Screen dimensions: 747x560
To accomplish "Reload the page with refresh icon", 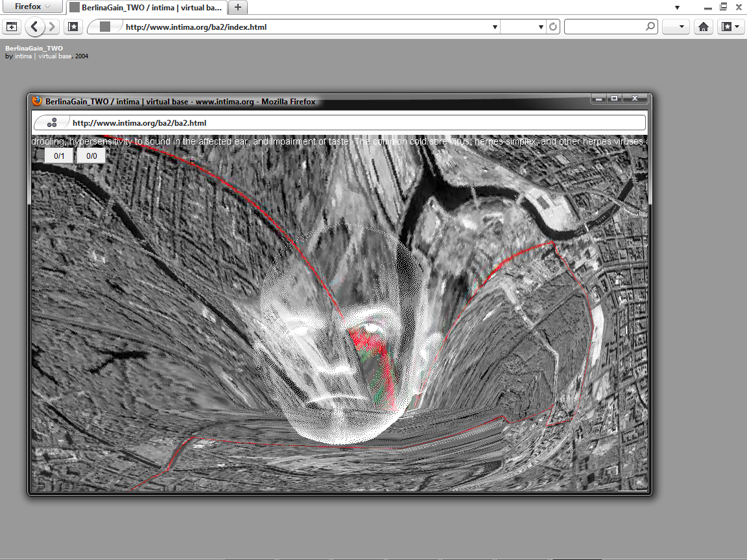I will click(553, 27).
